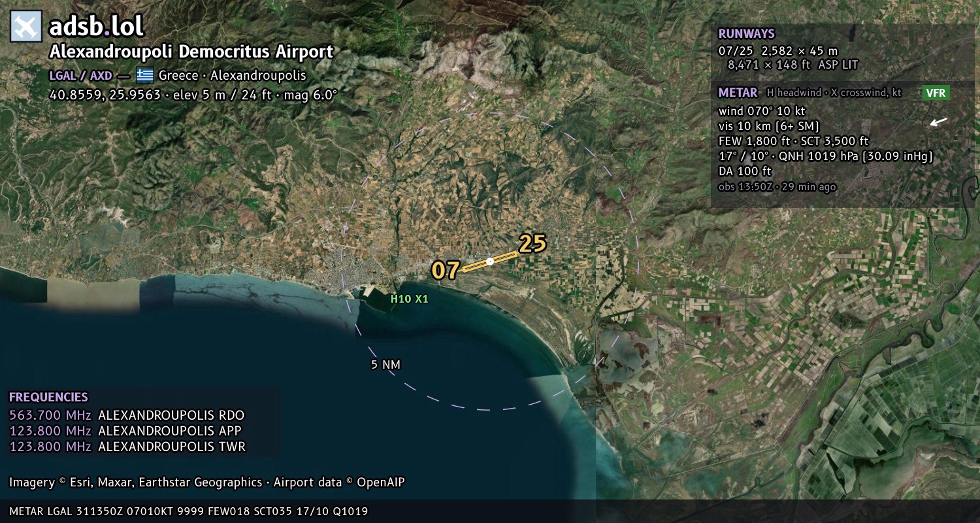Click the Greece · Alexandroupolis location text
This screenshot has height=523, width=980.
[232, 75]
